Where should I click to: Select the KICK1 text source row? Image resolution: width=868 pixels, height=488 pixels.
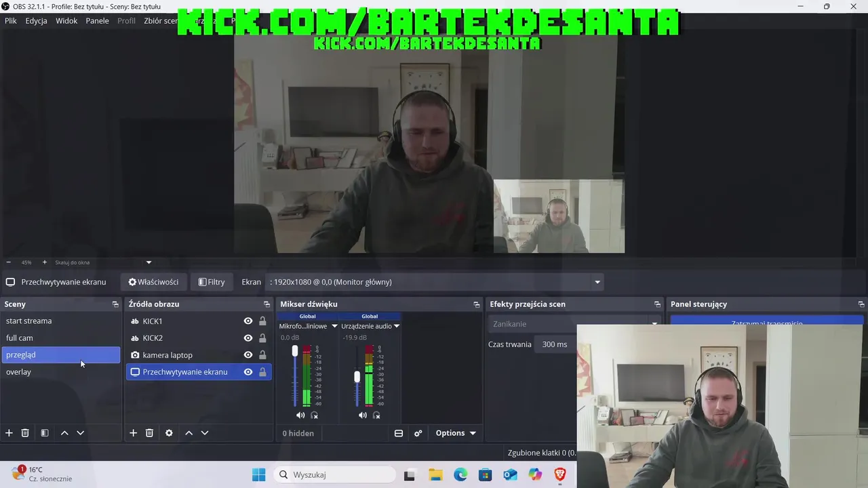[x=199, y=321]
